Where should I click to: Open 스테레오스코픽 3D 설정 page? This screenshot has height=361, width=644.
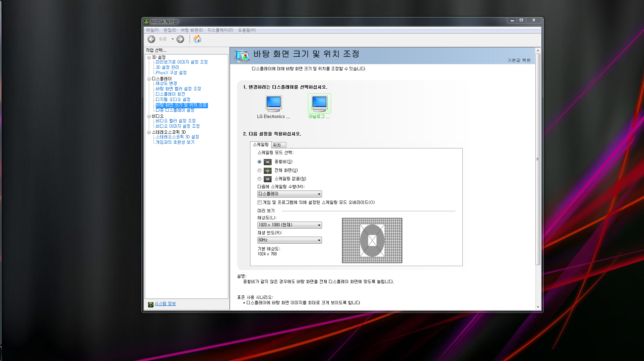point(177,137)
